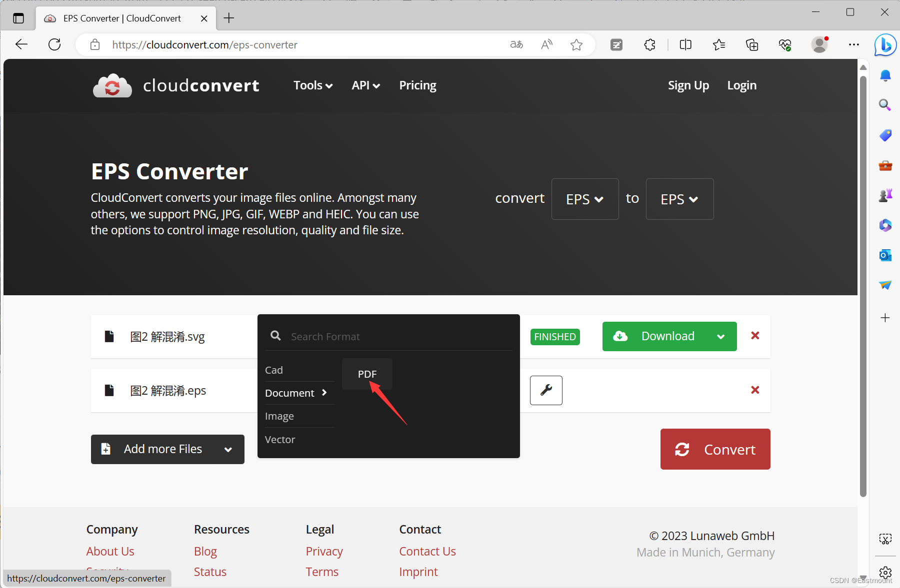
Task: Open the Terms link
Action: tap(322, 572)
